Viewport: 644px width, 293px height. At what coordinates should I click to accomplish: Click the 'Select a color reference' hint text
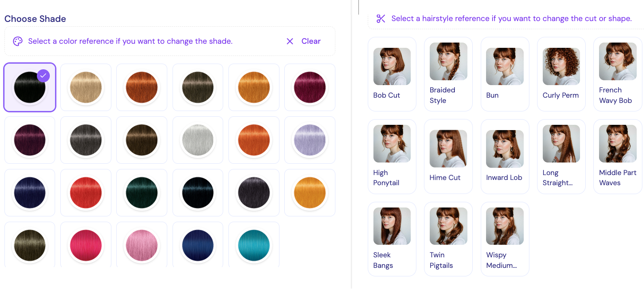coord(130,41)
